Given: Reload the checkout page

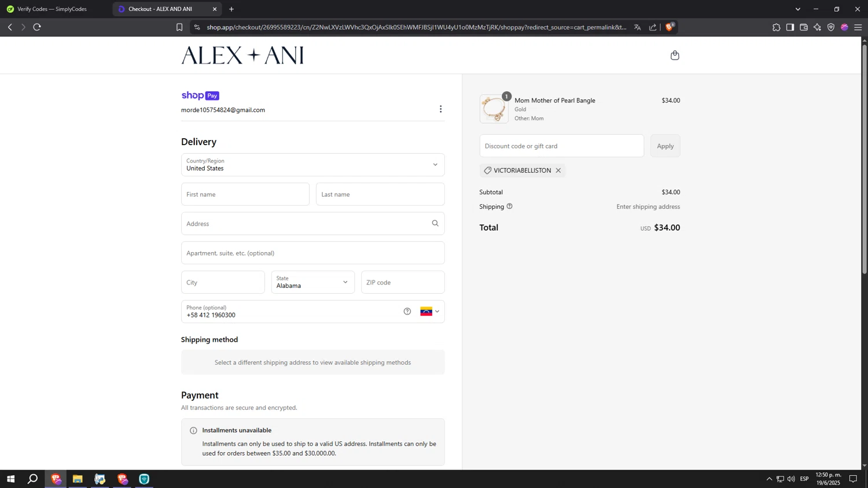Looking at the screenshot, I should [x=37, y=27].
